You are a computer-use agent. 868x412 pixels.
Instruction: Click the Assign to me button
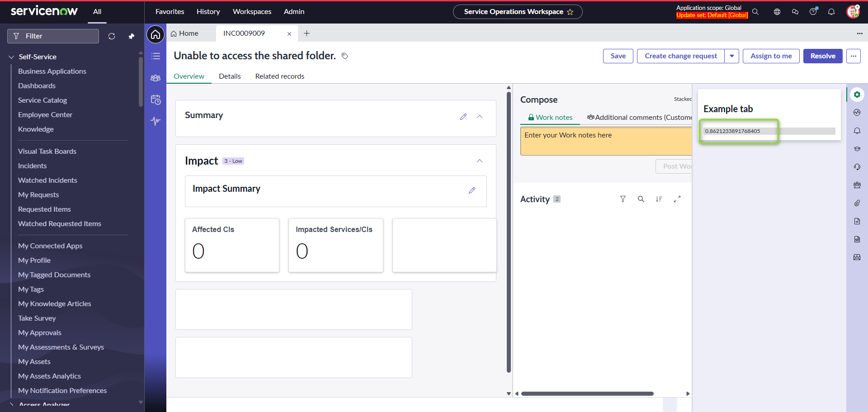771,56
